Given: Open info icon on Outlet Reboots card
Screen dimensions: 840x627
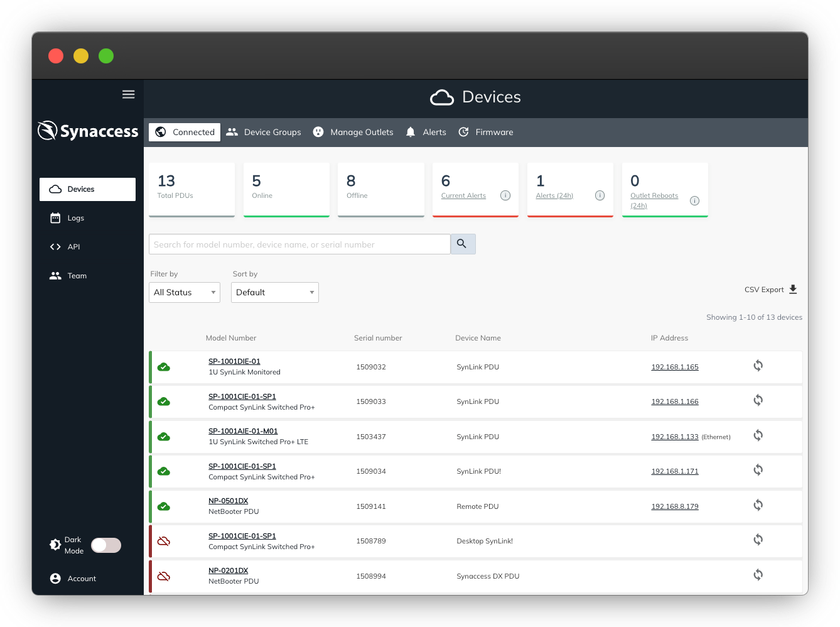Looking at the screenshot, I should (x=694, y=200).
